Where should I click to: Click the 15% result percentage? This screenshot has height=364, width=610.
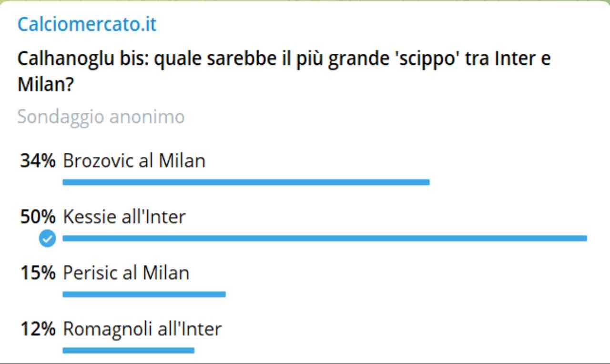[x=38, y=273]
